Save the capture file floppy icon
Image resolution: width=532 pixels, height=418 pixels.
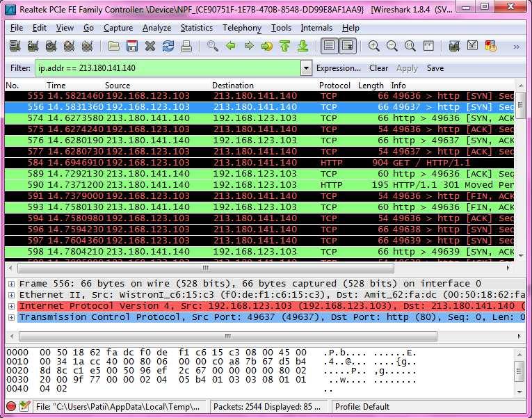pos(132,46)
